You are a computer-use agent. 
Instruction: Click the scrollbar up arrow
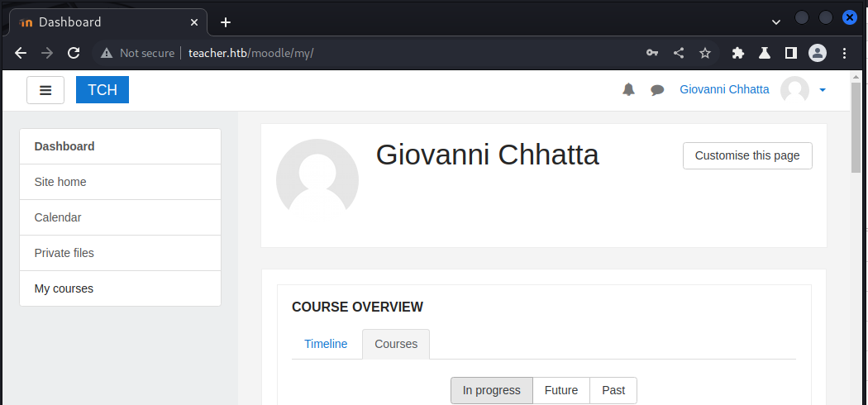(x=856, y=76)
